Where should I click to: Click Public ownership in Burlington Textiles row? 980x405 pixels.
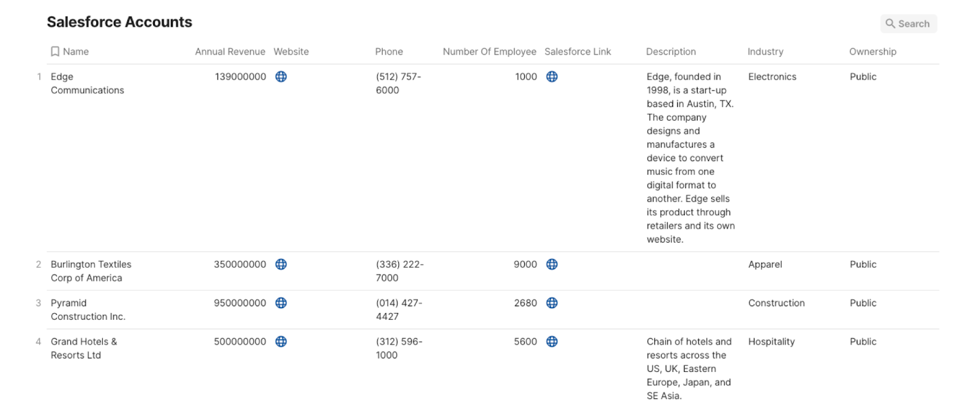(863, 264)
